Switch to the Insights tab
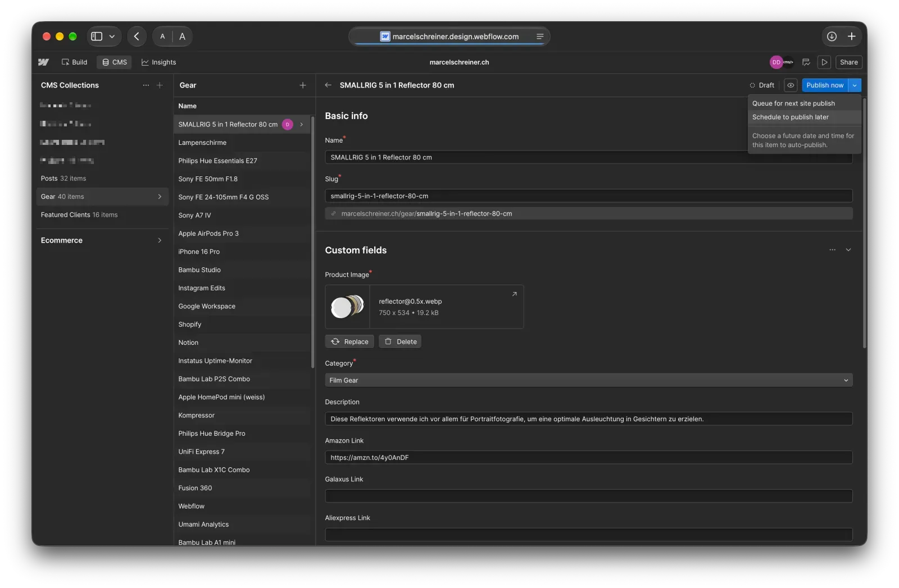This screenshot has width=899, height=588. 159,62
